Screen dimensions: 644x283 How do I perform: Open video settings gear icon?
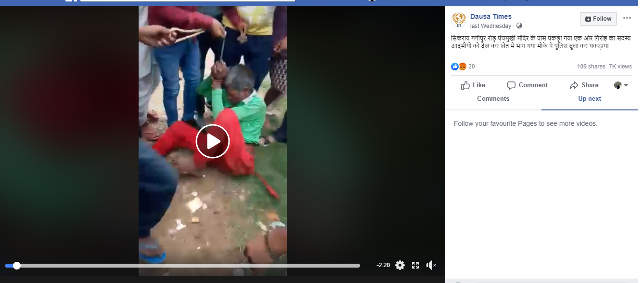[x=400, y=265]
